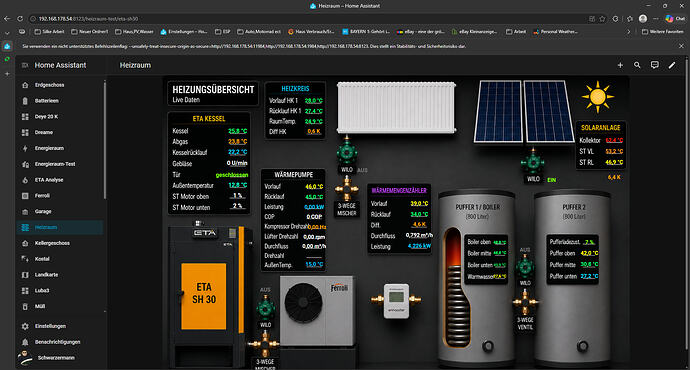Open Personal Weather bookmark

pos(555,32)
